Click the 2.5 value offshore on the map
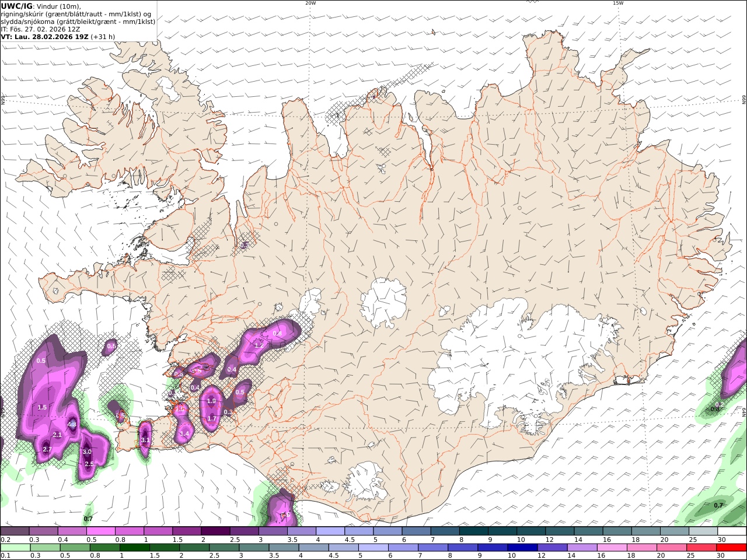The height and width of the screenshot is (560, 747). point(89,464)
